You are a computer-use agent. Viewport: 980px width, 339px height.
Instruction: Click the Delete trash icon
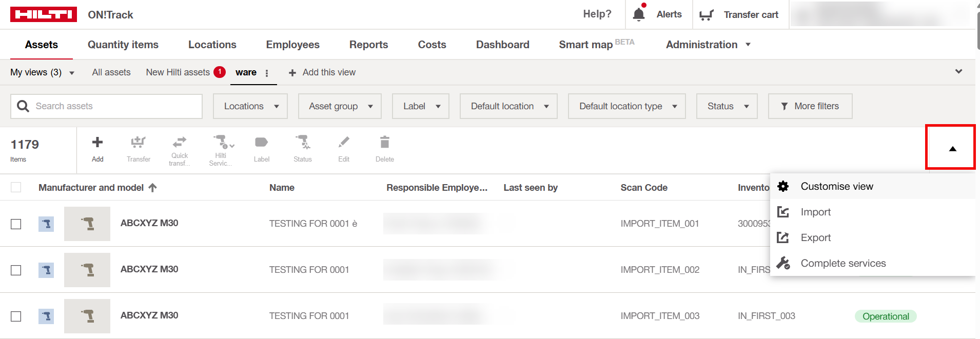(x=384, y=142)
